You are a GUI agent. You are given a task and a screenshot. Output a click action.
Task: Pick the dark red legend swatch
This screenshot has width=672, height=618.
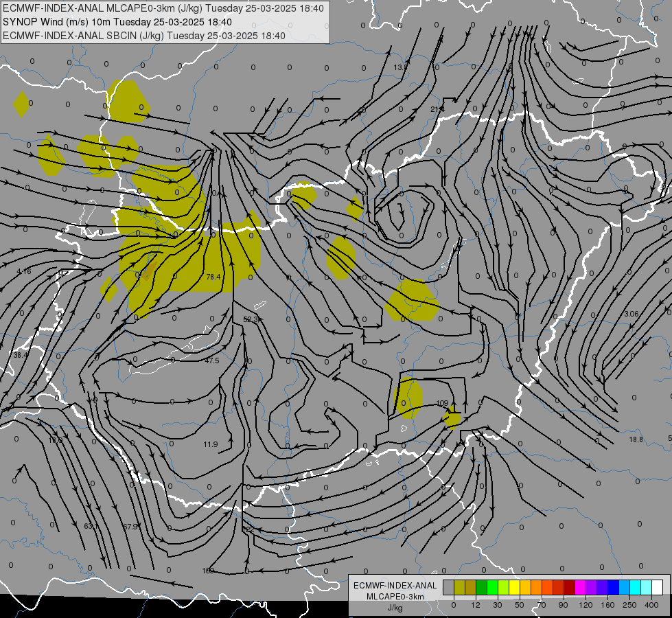[569, 587]
